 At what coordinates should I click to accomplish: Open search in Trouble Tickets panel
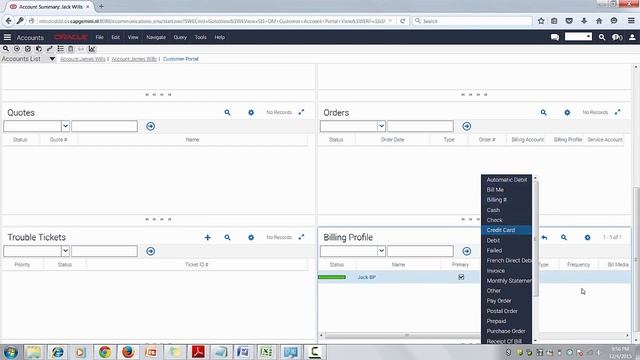[x=227, y=237]
